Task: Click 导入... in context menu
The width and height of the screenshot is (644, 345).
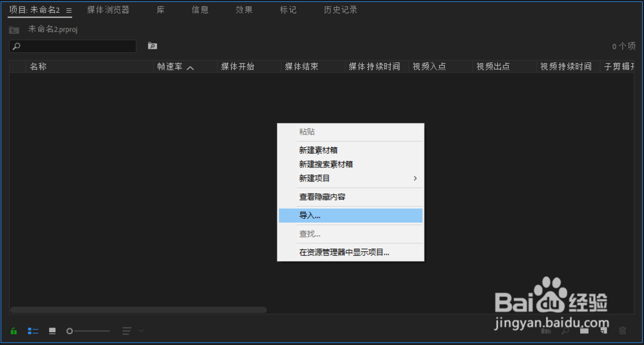Action: (x=351, y=215)
